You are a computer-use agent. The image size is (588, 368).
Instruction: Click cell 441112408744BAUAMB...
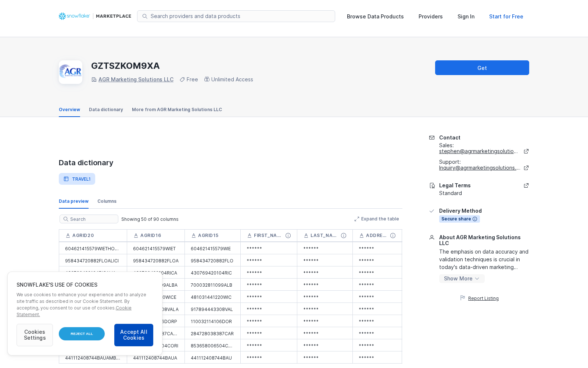click(x=93, y=358)
